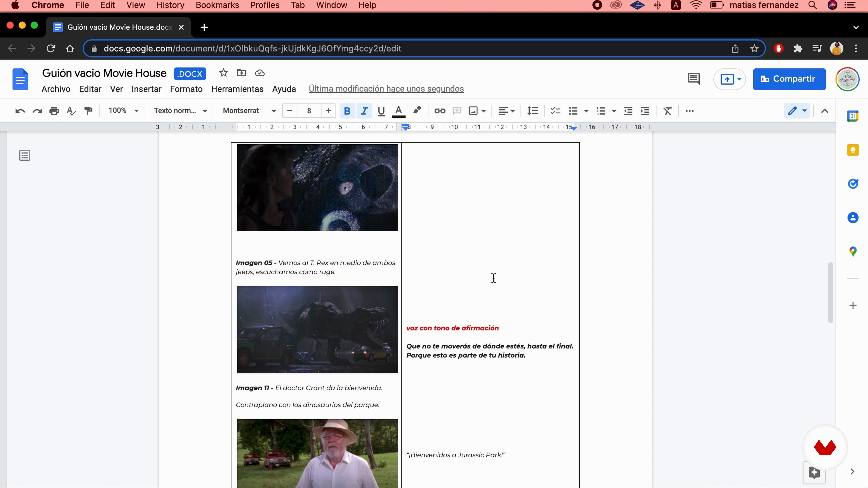Open Docs home via blue document logo
Image resolution: width=868 pixels, height=488 pixels.
(20, 79)
